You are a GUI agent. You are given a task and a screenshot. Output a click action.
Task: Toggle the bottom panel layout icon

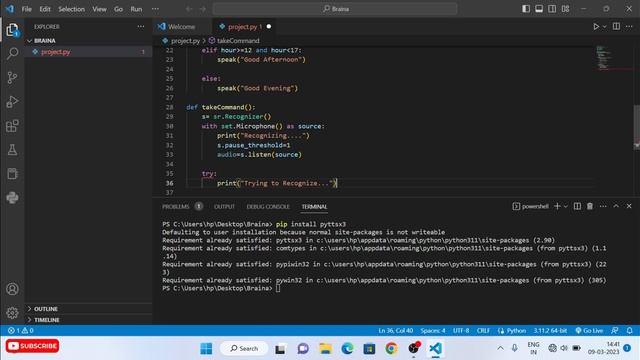(539, 9)
